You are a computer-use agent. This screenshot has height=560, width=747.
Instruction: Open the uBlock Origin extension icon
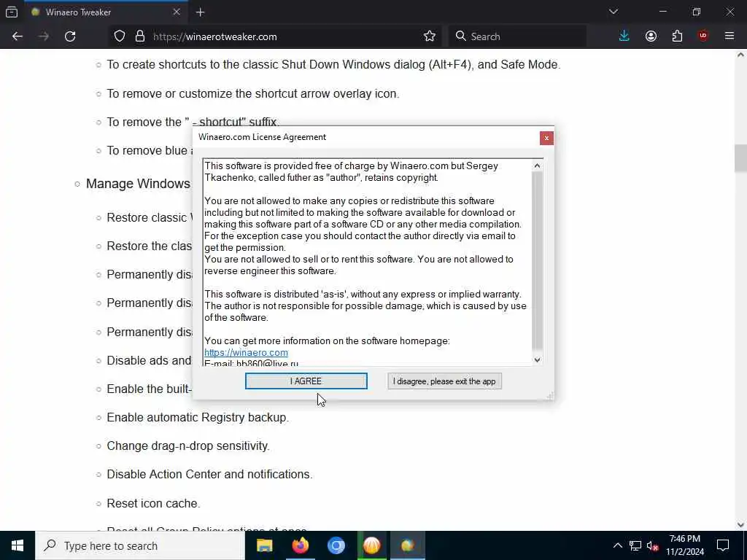tap(703, 36)
